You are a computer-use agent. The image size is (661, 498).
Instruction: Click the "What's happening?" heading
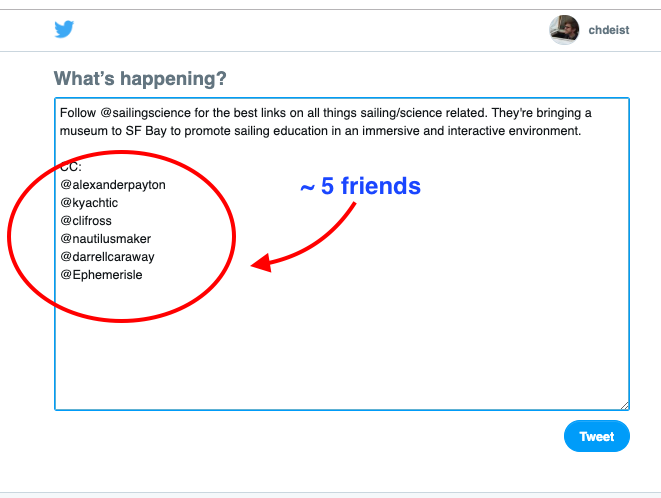pos(140,79)
